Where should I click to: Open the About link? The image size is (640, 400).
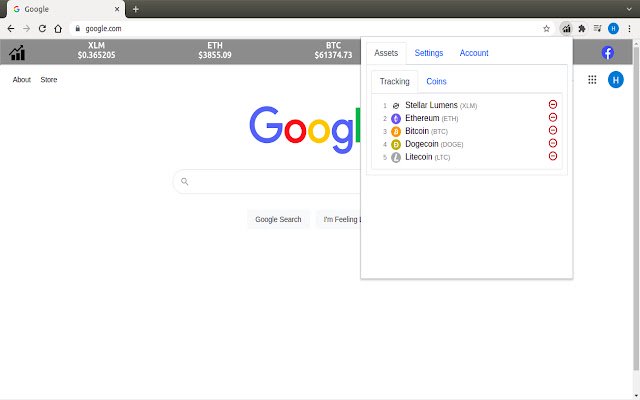[22, 80]
